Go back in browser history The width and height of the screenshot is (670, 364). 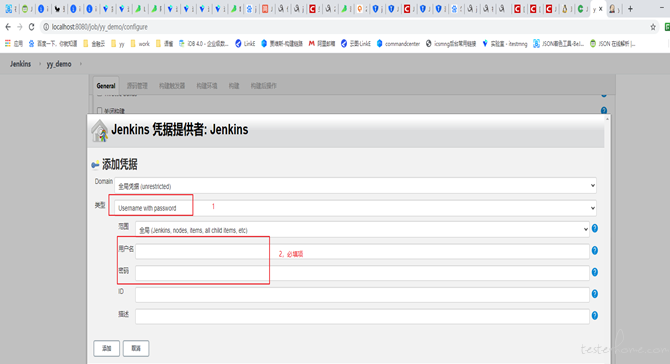coord(8,27)
